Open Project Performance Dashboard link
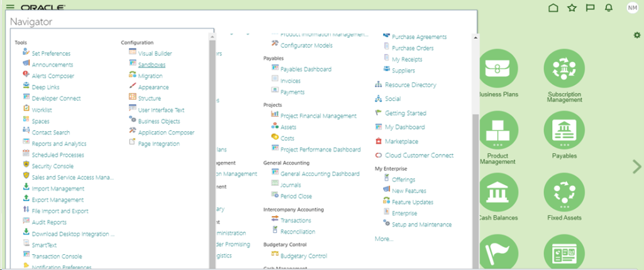Viewport: 644px width, 270px height. click(x=321, y=149)
